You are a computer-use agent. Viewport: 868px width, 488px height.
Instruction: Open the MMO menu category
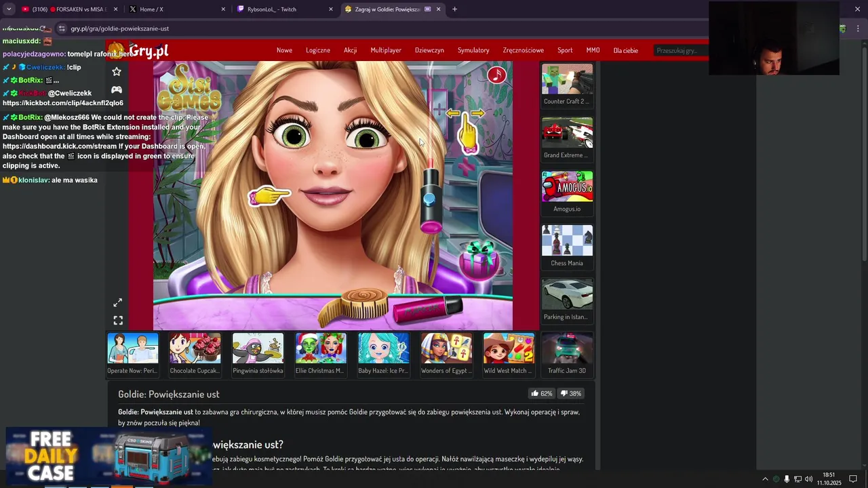(593, 50)
